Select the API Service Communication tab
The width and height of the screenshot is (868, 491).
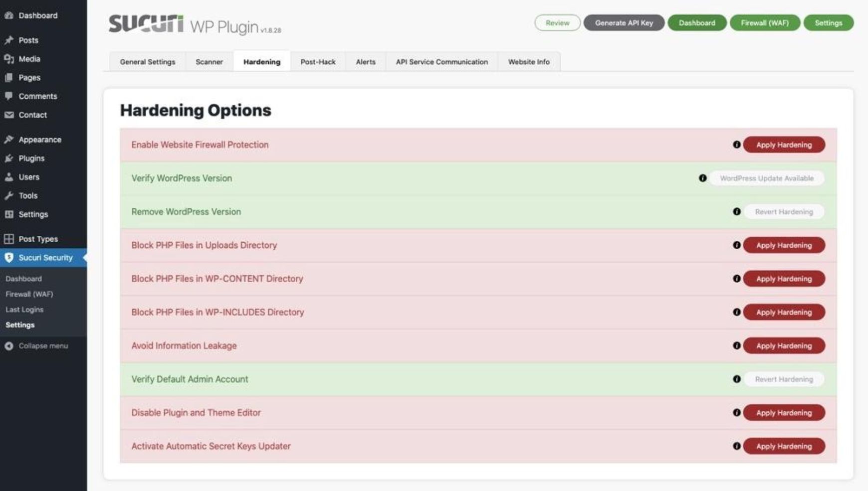[x=441, y=62]
